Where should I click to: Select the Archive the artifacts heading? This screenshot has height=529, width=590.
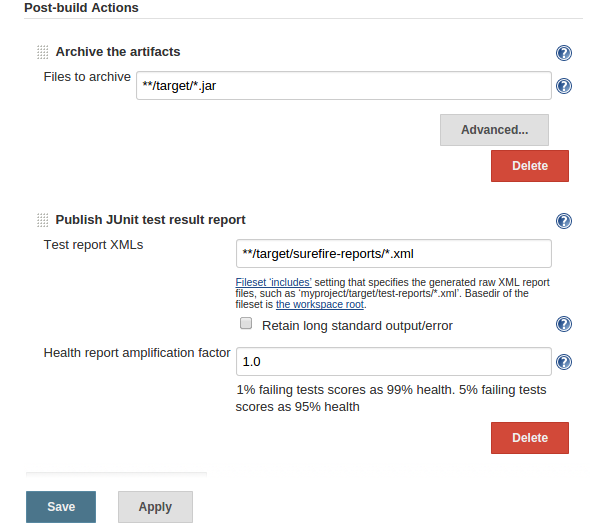118,52
